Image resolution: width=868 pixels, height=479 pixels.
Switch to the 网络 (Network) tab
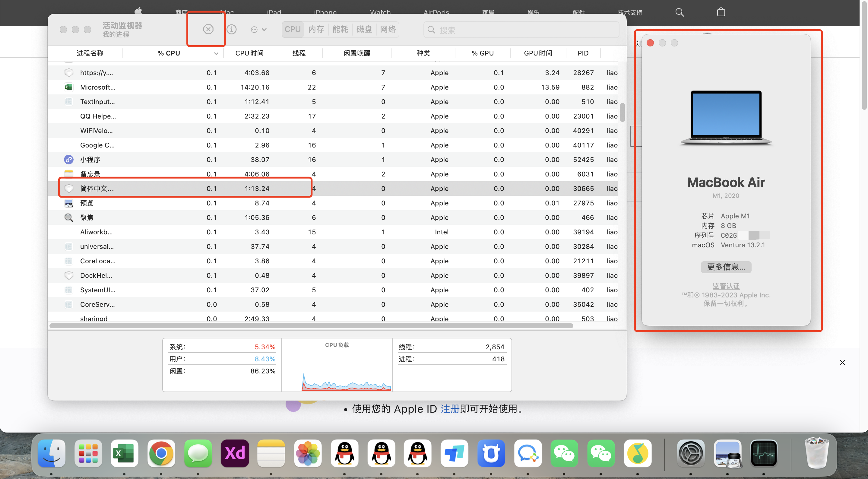[388, 29]
